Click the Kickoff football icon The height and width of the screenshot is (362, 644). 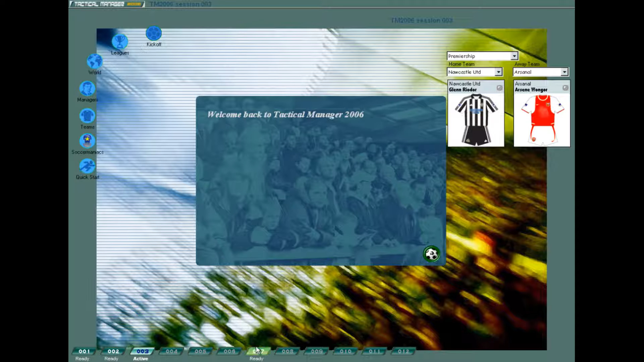click(x=154, y=34)
